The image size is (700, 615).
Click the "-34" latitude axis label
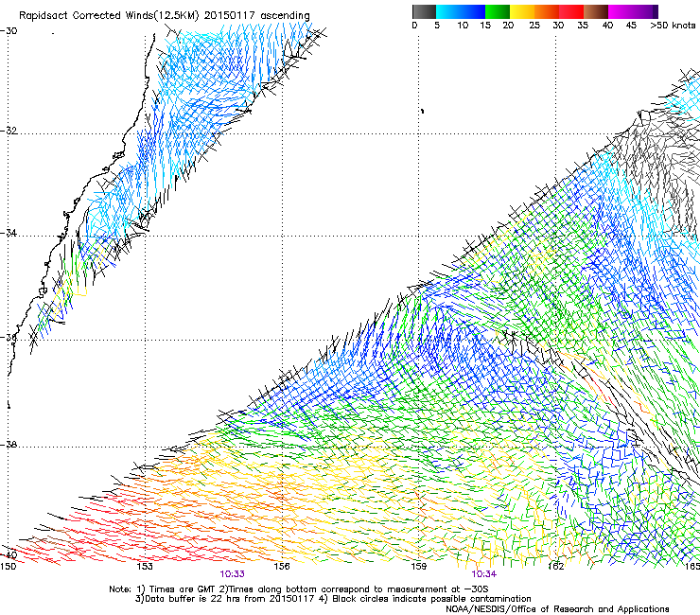(x=9, y=233)
